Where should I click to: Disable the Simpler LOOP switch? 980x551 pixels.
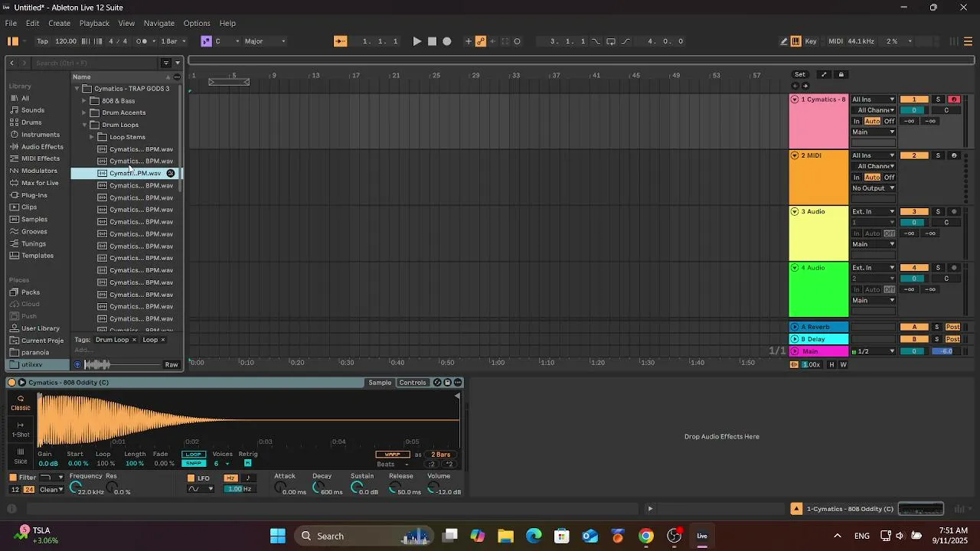pyautogui.click(x=194, y=455)
